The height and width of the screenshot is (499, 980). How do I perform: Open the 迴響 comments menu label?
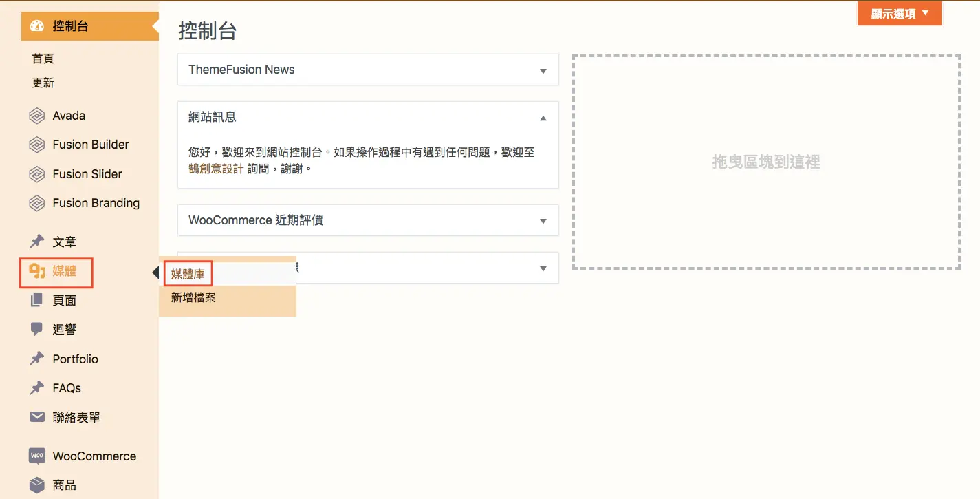[65, 330]
